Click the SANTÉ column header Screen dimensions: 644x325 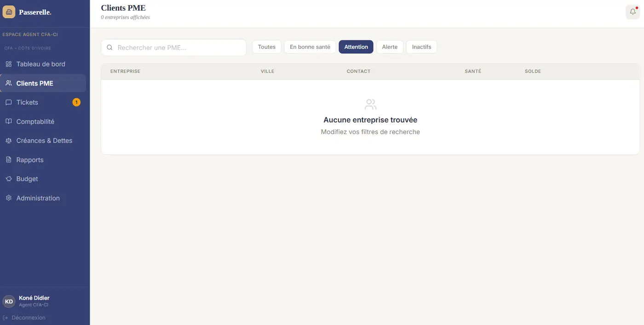pyautogui.click(x=473, y=71)
